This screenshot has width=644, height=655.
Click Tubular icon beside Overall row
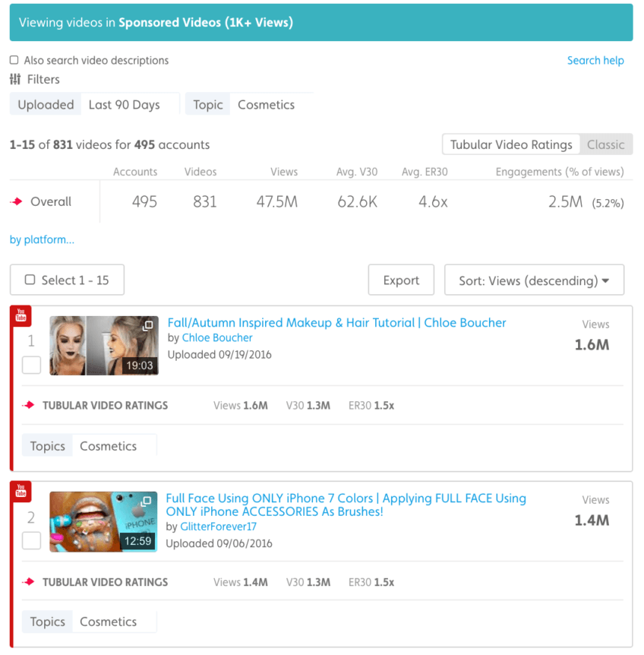17,202
